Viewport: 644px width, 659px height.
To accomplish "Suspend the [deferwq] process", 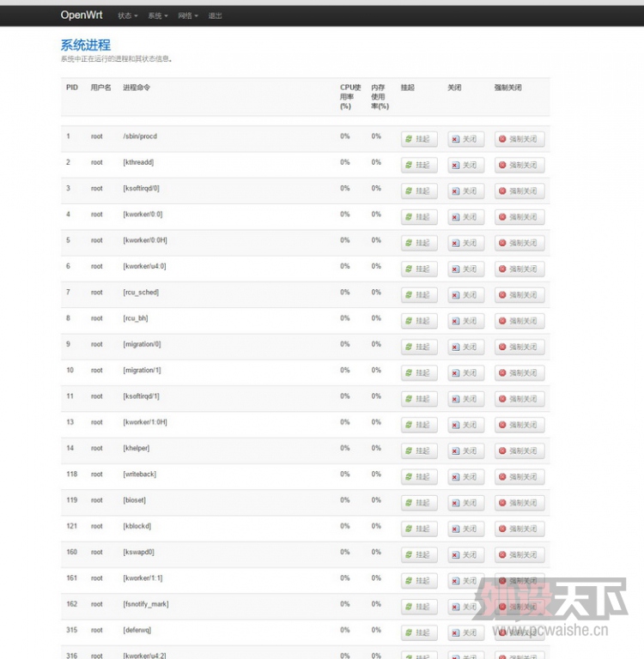I will [419, 633].
